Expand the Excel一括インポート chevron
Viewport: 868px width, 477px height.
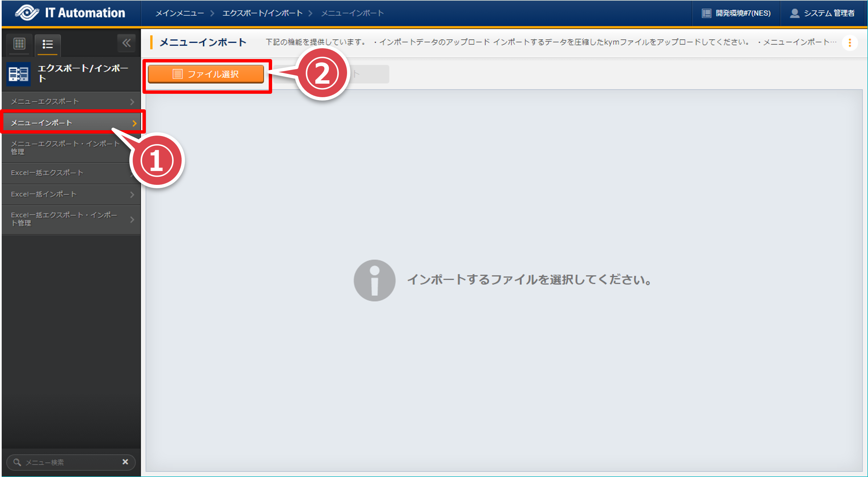132,195
